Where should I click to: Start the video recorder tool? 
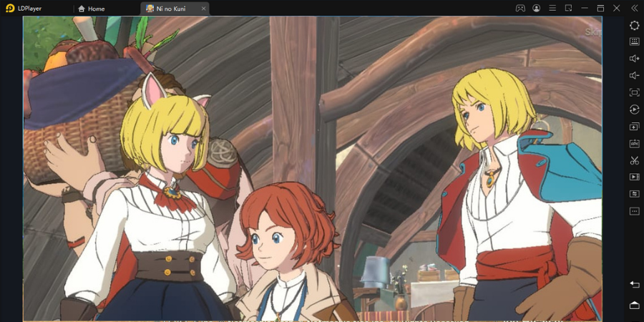tap(634, 177)
